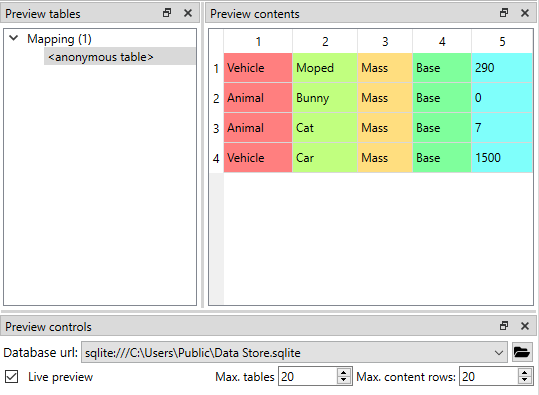Select column header 1
This screenshot has height=395, width=539.
click(x=258, y=42)
